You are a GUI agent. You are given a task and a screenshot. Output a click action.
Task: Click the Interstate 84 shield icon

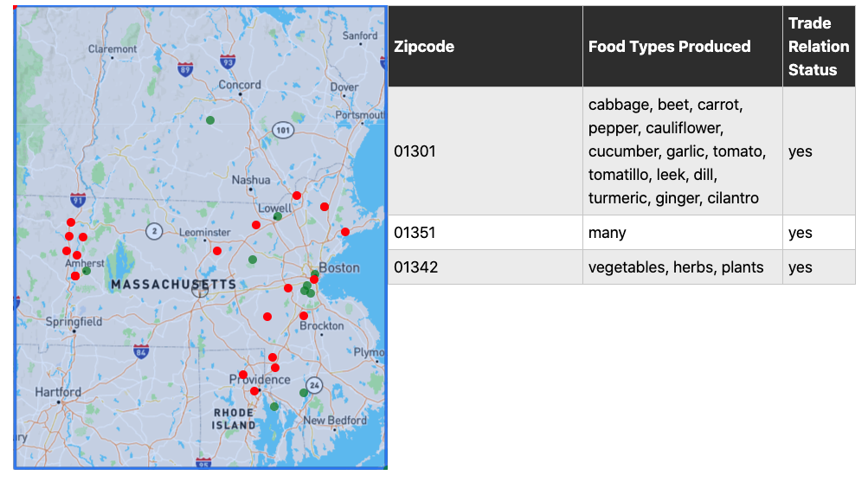tap(141, 351)
